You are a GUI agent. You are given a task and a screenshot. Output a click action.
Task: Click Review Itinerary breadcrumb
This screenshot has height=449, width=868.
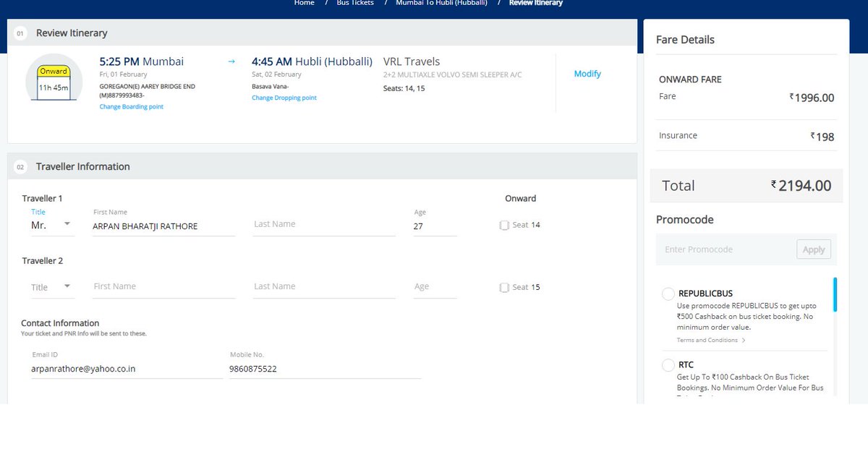point(536,3)
